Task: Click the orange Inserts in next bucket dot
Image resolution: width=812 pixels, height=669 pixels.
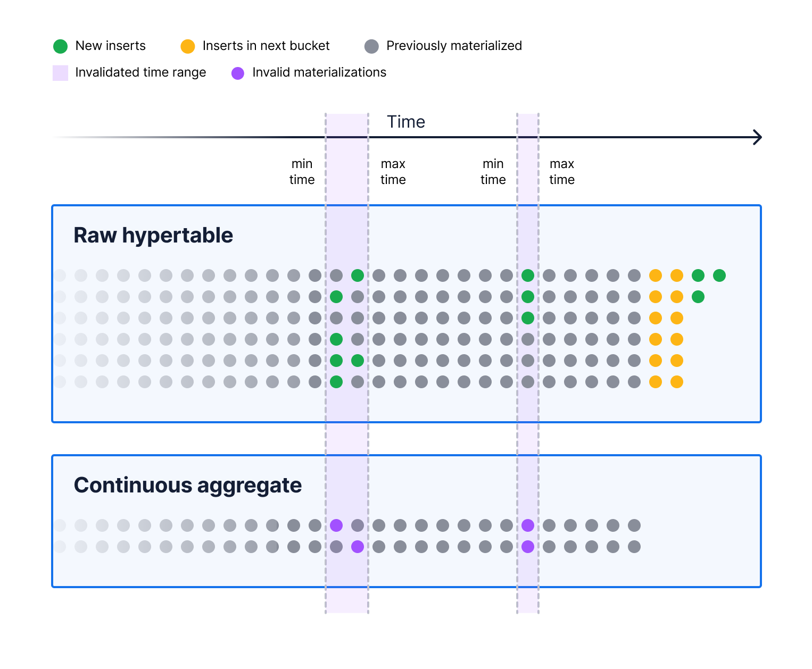Action: 188,46
